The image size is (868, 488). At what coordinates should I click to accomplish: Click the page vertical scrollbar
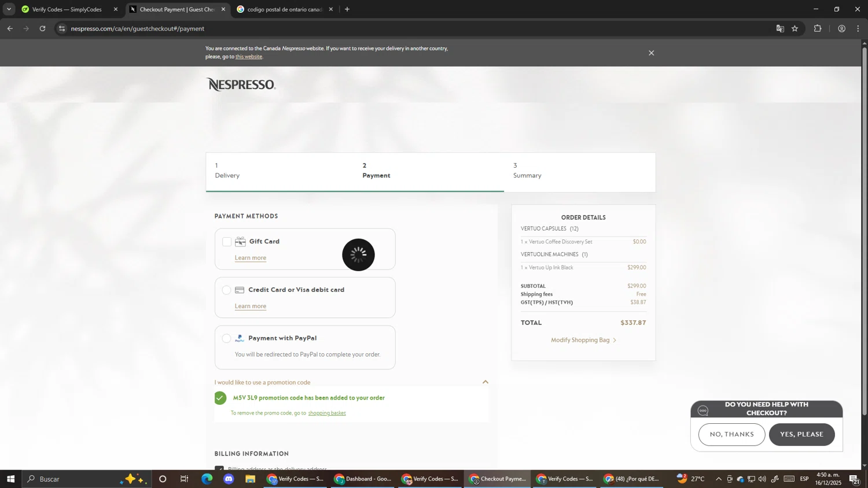tap(865, 231)
